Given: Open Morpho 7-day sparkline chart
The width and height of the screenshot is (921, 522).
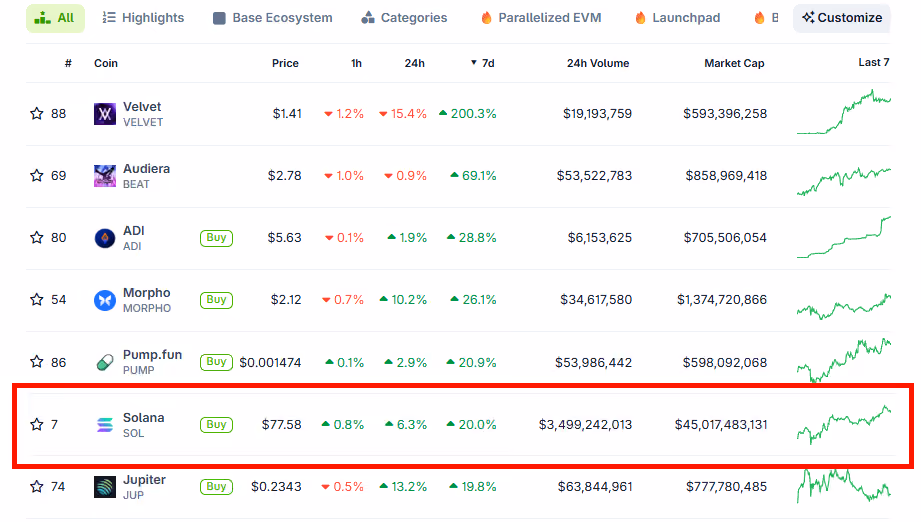Looking at the screenshot, I should click(x=843, y=306).
